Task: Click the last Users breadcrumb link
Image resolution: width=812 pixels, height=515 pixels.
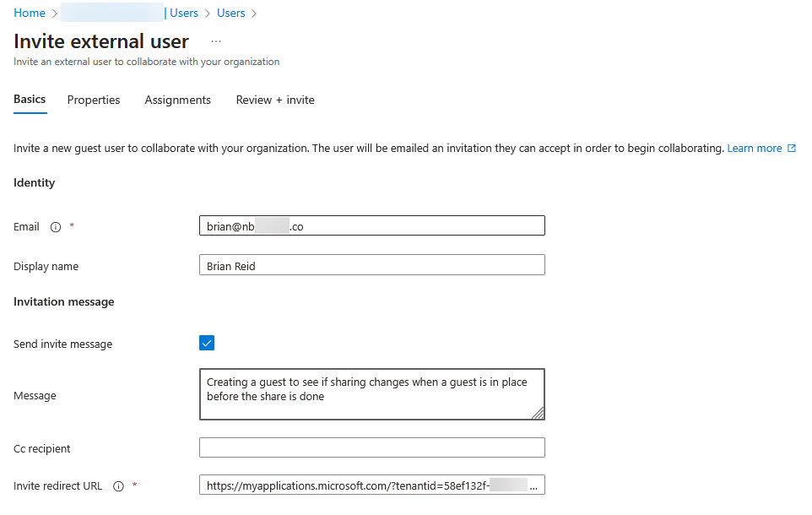Action: click(230, 14)
